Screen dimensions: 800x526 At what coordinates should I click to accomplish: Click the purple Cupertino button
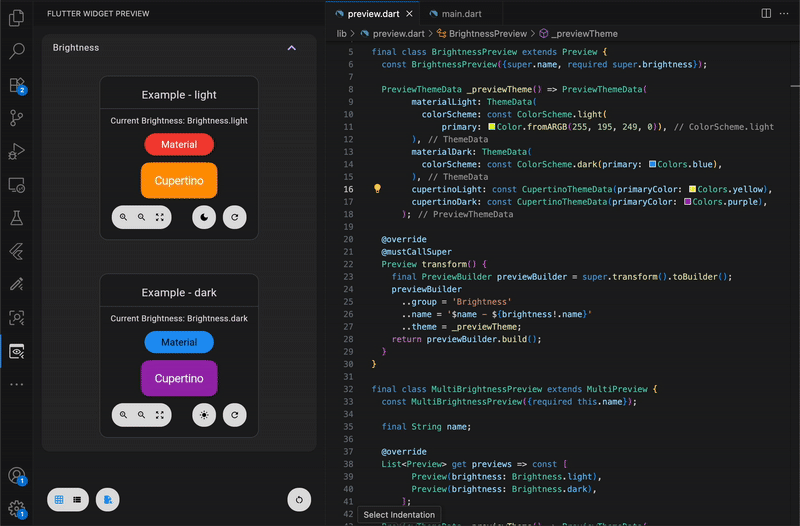click(x=179, y=379)
